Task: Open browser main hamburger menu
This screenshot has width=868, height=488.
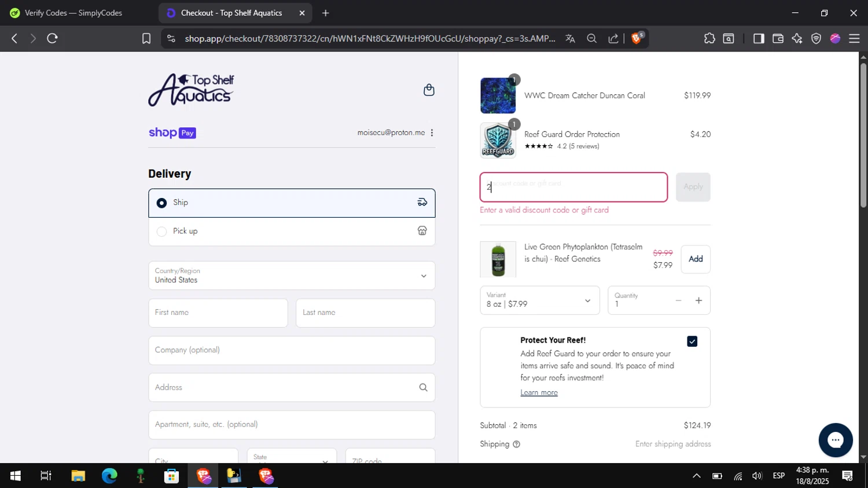Action: (854, 38)
